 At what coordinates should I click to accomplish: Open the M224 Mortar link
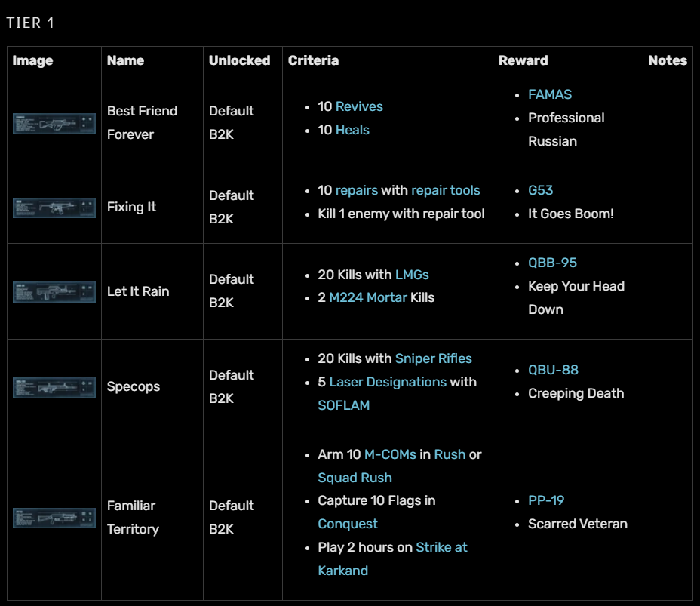tap(368, 297)
